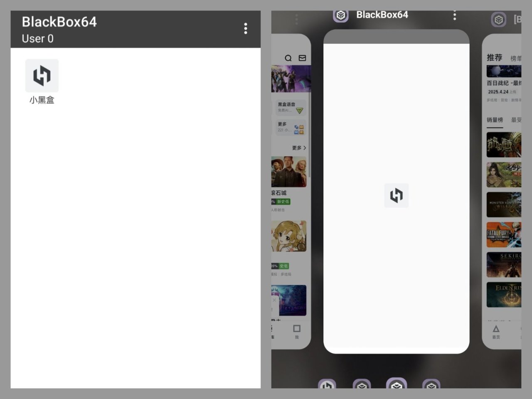Open the 百日战纪 game banner
The height and width of the screenshot is (399, 532).
[504, 71]
